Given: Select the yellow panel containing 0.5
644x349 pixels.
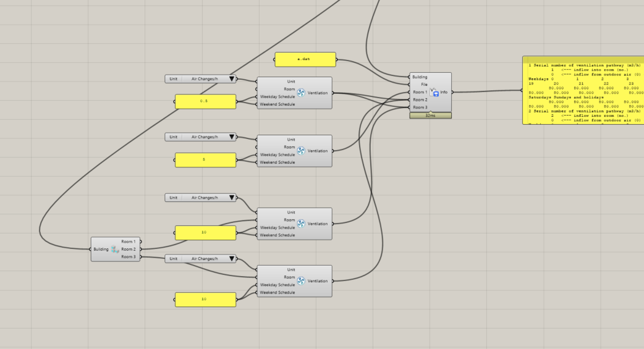Looking at the screenshot, I should pos(205,101).
